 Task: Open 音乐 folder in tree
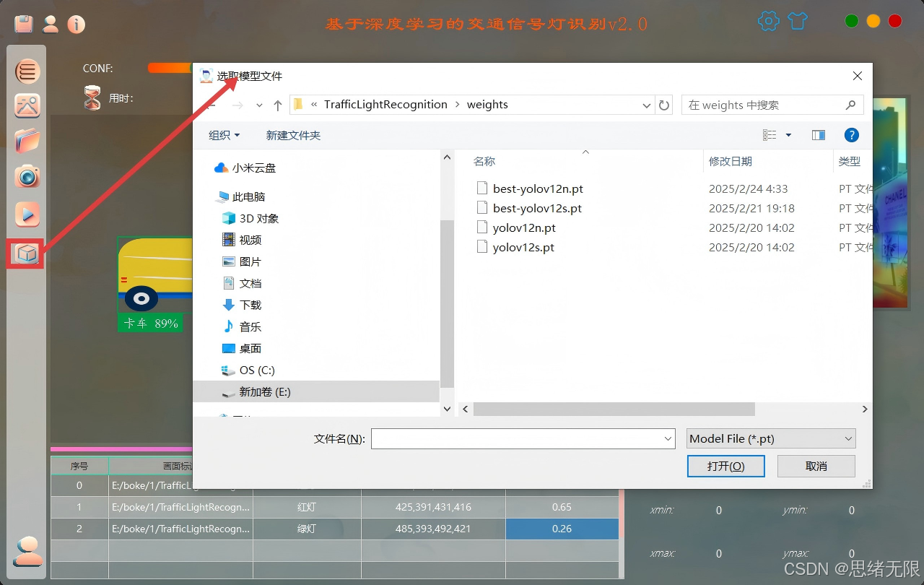pos(242,326)
